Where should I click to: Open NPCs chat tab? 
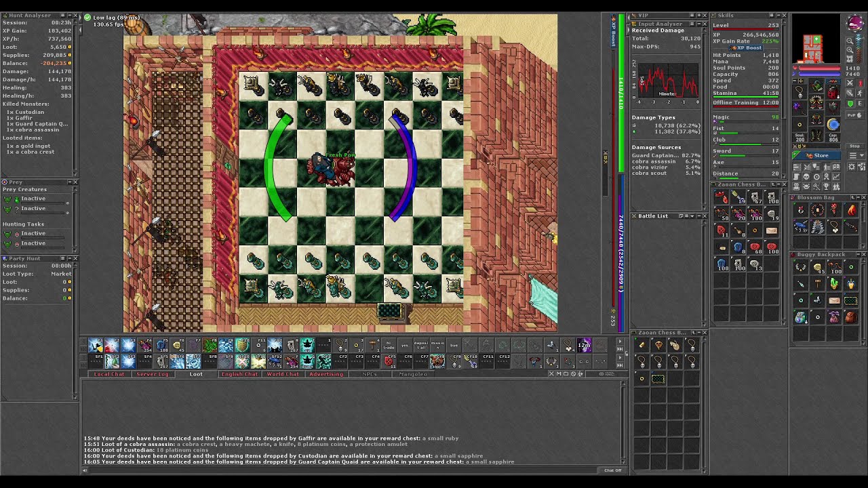(370, 374)
